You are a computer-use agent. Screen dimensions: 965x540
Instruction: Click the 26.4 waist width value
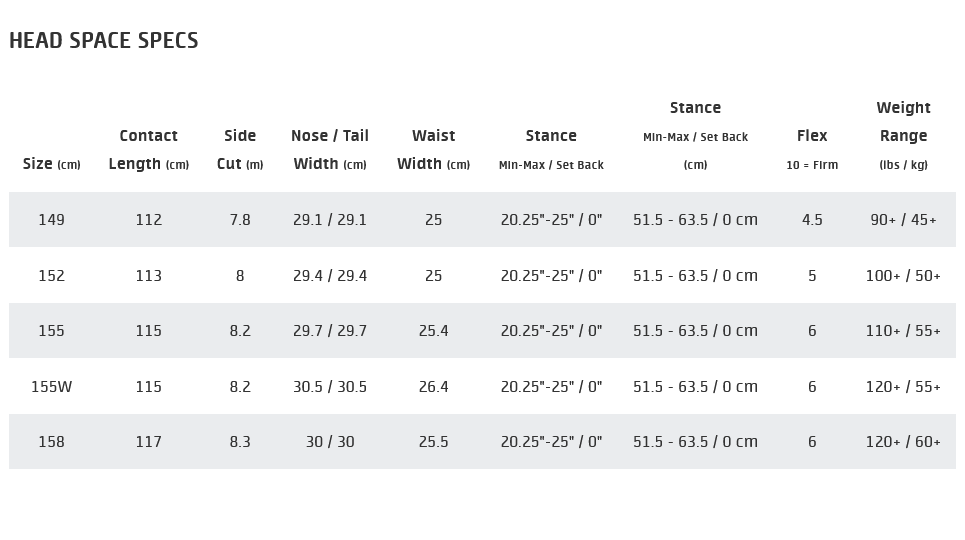(433, 387)
